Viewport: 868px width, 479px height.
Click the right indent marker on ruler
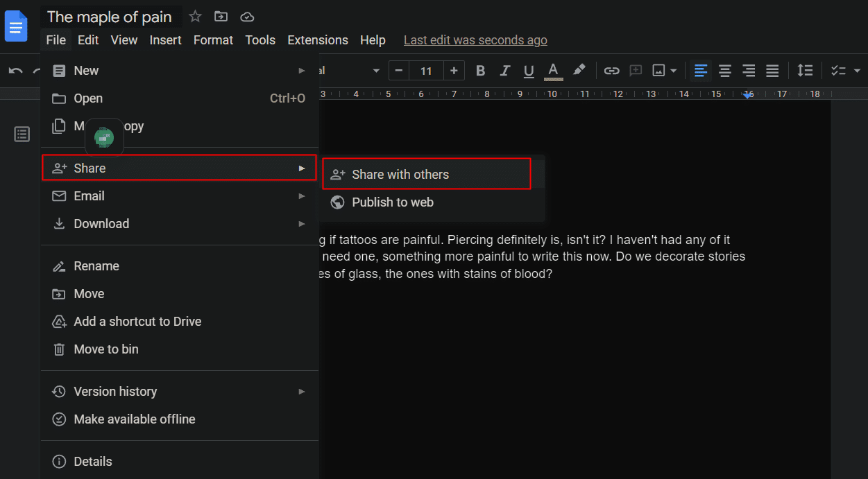coord(748,96)
